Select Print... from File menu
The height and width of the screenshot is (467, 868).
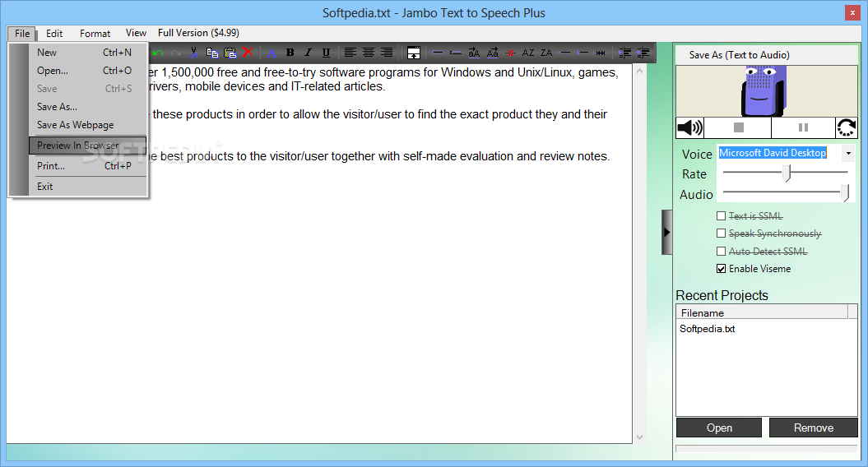click(x=88, y=166)
